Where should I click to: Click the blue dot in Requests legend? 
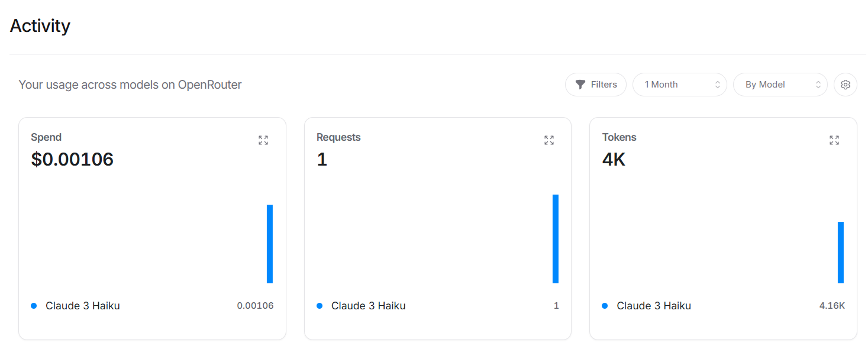(320, 306)
